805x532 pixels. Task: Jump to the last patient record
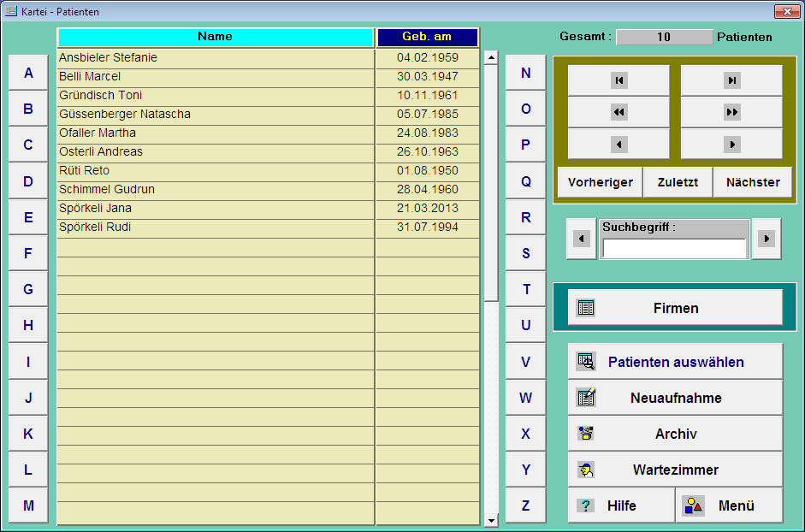[731, 80]
